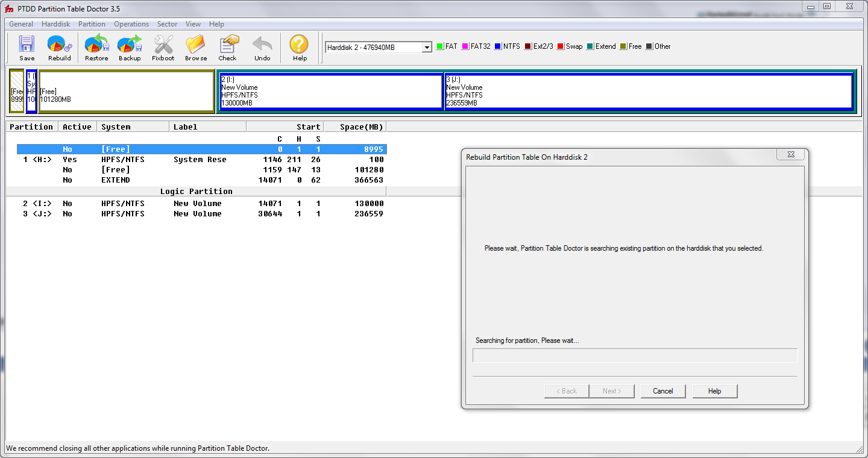
Task: Cancel the partition search dialog
Action: click(663, 391)
